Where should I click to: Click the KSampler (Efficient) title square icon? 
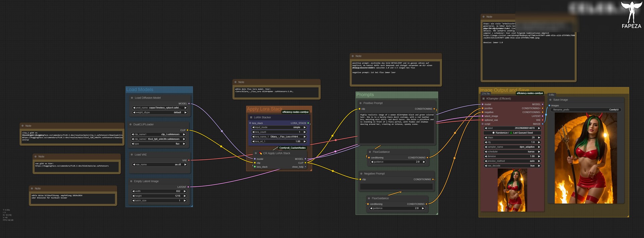click(483, 99)
